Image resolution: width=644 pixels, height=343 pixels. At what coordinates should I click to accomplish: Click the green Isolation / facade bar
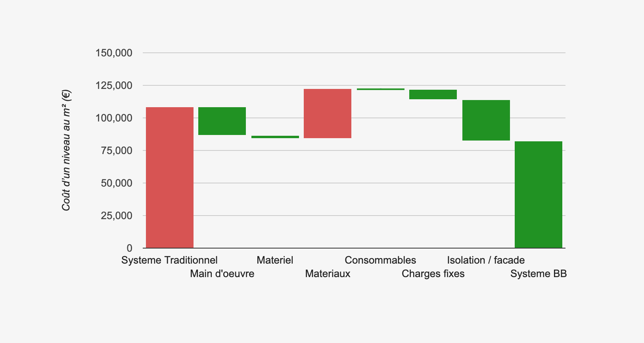coord(486,120)
